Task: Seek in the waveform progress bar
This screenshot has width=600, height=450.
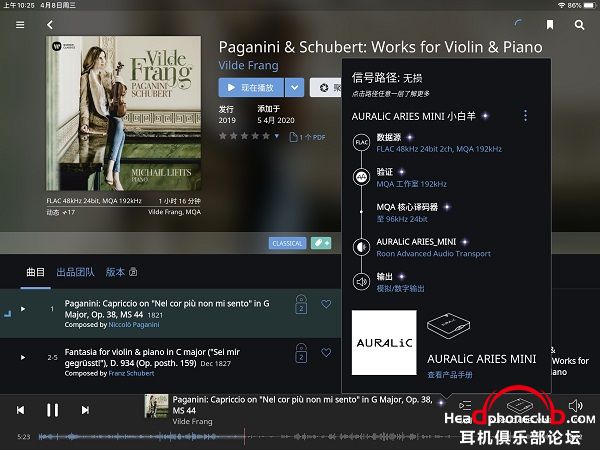Action: (245, 437)
